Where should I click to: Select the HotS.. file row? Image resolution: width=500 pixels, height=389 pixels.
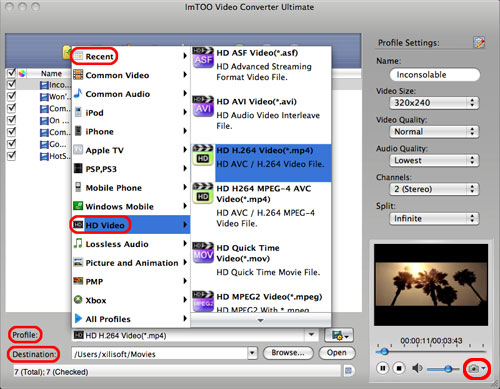click(x=39, y=156)
